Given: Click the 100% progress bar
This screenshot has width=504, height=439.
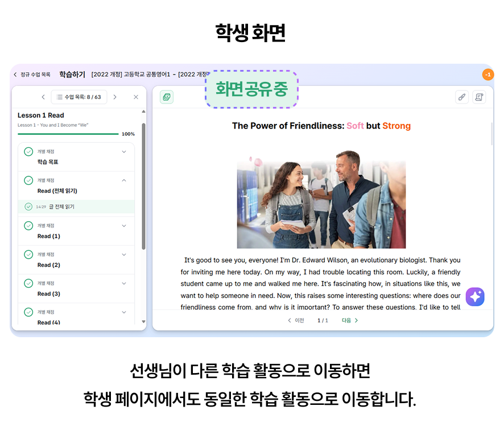Looking at the screenshot, I should (68, 134).
